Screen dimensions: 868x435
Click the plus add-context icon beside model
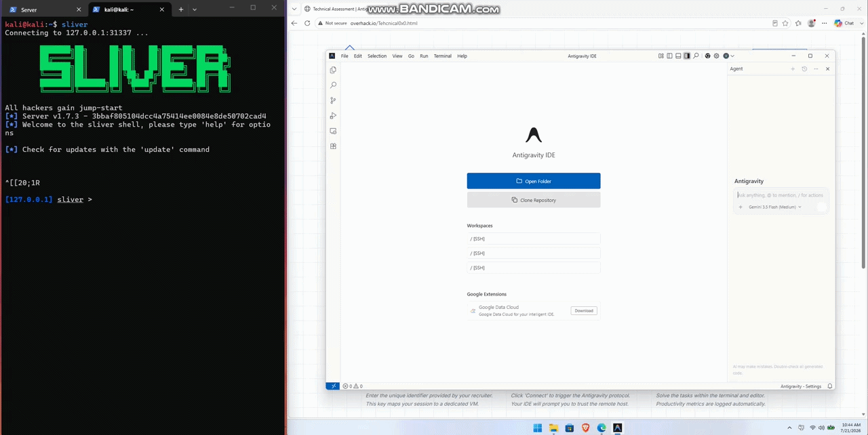coord(741,207)
